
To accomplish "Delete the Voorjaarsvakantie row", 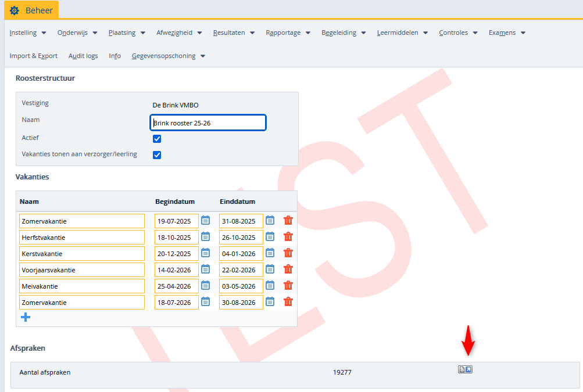I will click(288, 269).
